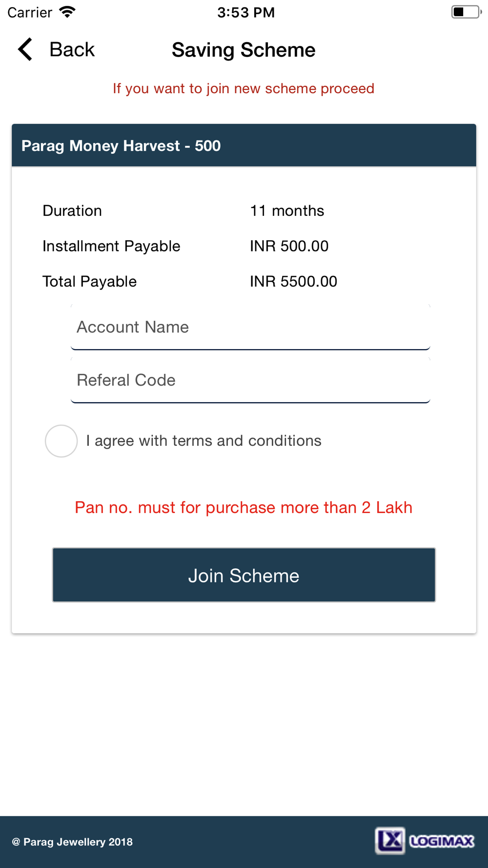The height and width of the screenshot is (868, 488).
Task: Click the Logimax logo icon
Action: pos(425,841)
